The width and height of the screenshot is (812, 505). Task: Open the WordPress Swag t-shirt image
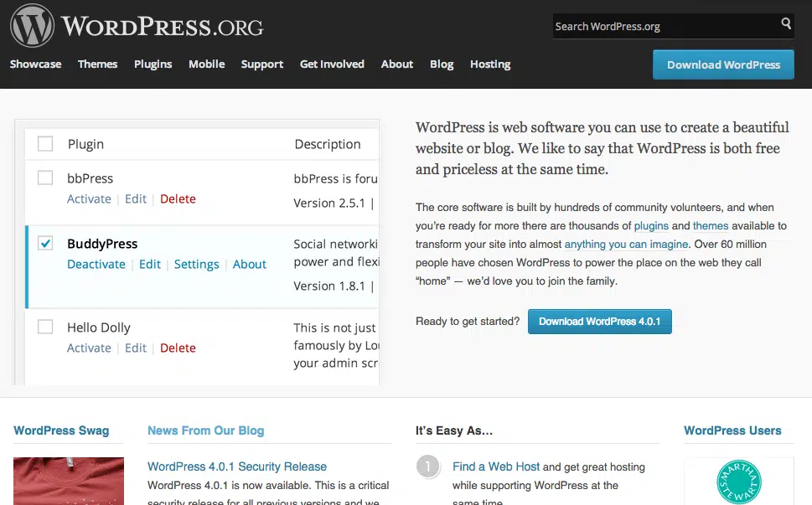[x=69, y=481]
